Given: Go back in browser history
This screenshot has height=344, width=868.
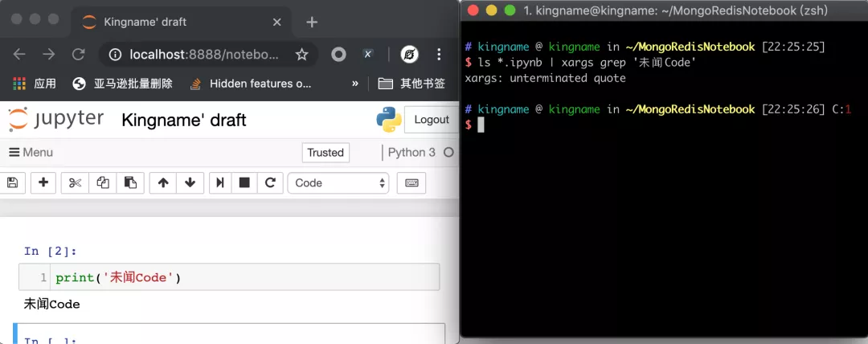Looking at the screenshot, I should pos(19,55).
